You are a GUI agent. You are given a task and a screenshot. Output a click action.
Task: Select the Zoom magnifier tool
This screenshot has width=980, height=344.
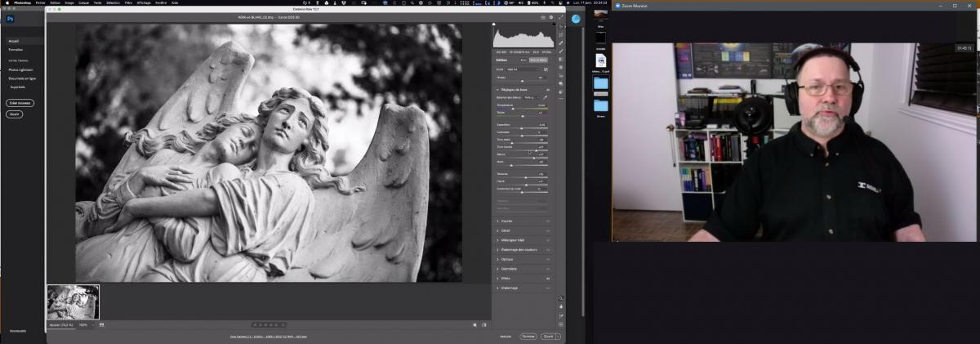click(561, 299)
